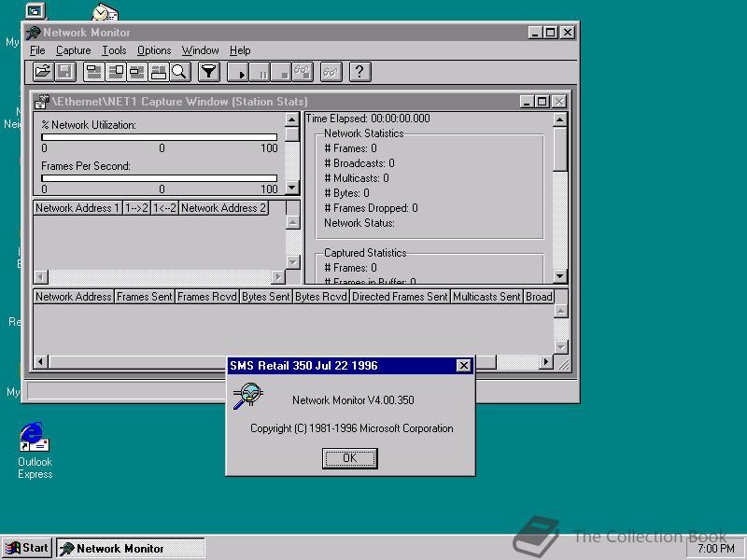Viewport: 747px width, 560px height.
Task: Click the Network Address 1 column header
Action: 78,208
